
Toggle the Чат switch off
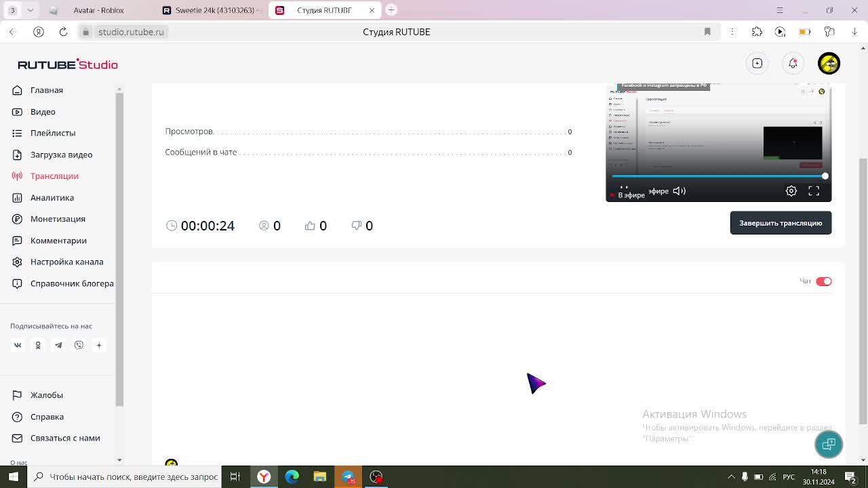click(x=824, y=281)
